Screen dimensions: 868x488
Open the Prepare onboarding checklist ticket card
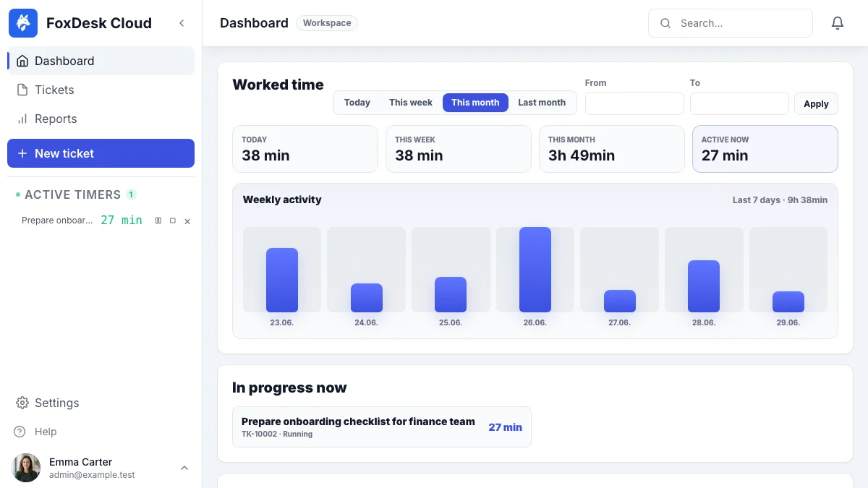[x=382, y=427]
